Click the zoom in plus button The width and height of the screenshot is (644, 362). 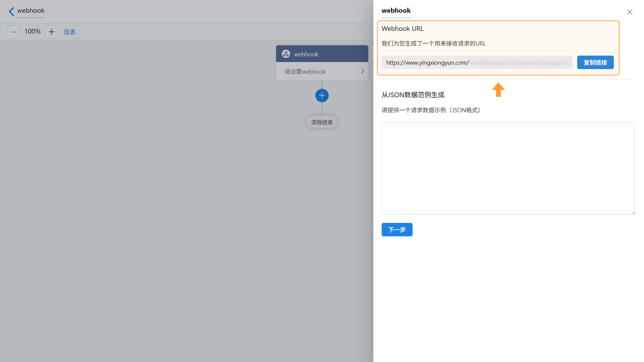click(x=51, y=32)
